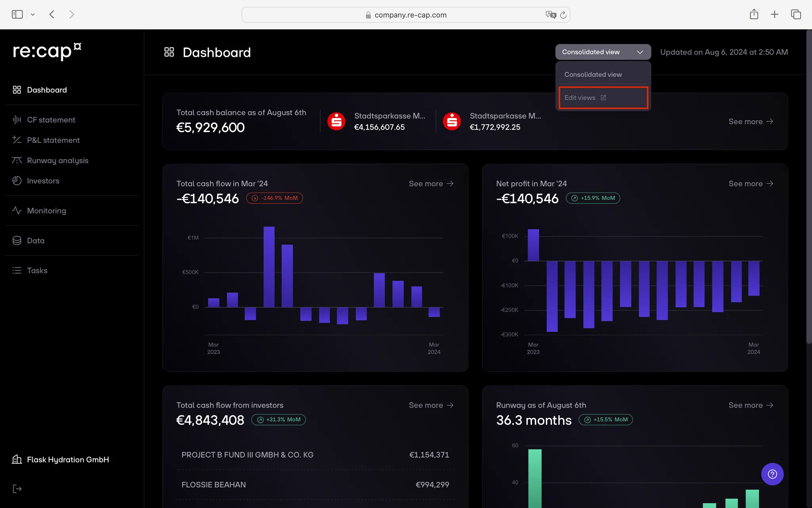The height and width of the screenshot is (508, 812).
Task: Click the help support bubble icon
Action: pyautogui.click(x=772, y=474)
